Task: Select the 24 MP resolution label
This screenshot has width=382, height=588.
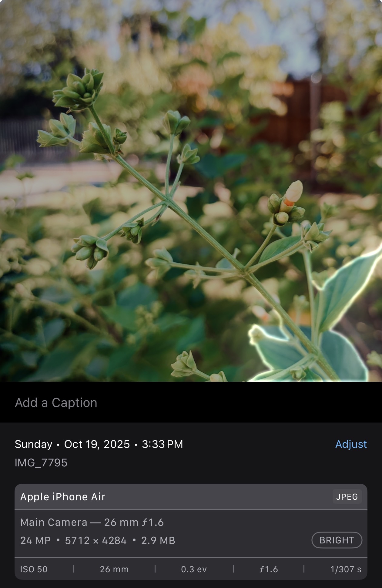Action: [x=35, y=540]
